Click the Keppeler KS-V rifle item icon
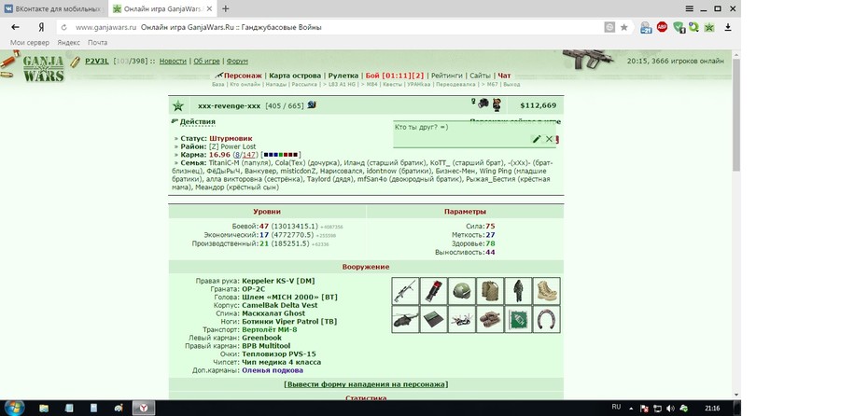Image resolution: width=868 pixels, height=416 pixels. [x=405, y=291]
